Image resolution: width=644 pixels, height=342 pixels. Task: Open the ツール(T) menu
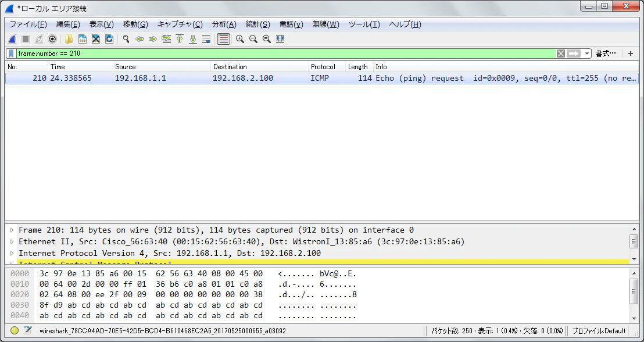coord(364,24)
